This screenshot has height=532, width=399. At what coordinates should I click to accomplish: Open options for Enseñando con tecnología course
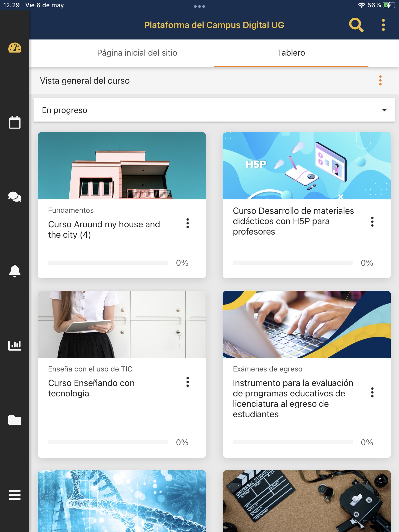click(x=188, y=382)
